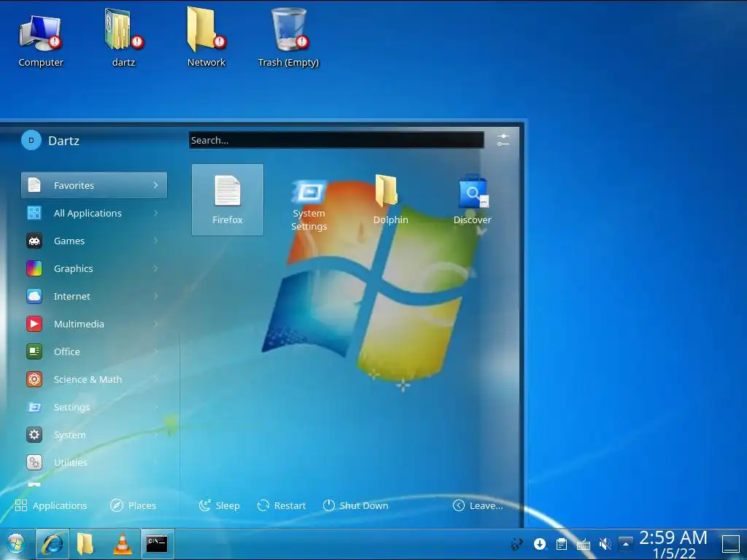Open the clipboard tray icon
The width and height of the screenshot is (747, 560).
[x=562, y=543]
